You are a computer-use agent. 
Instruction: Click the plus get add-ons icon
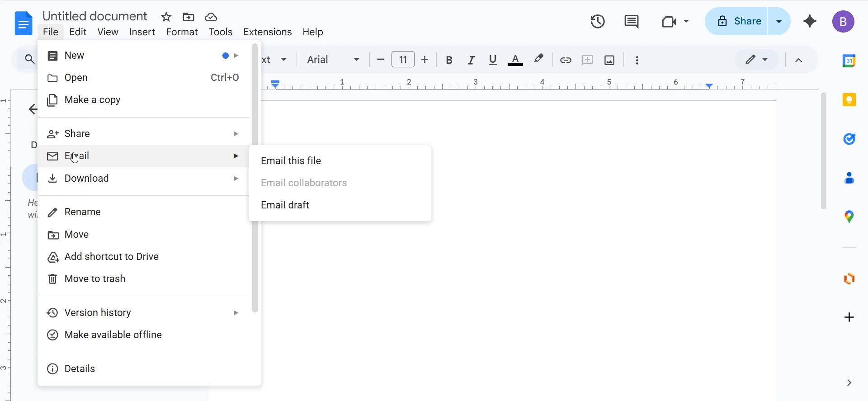pos(849,317)
